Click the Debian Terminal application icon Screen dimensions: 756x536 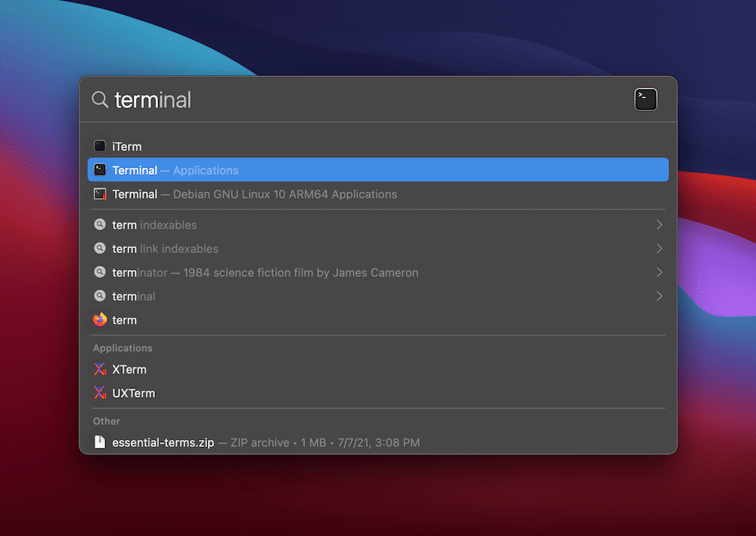click(100, 194)
